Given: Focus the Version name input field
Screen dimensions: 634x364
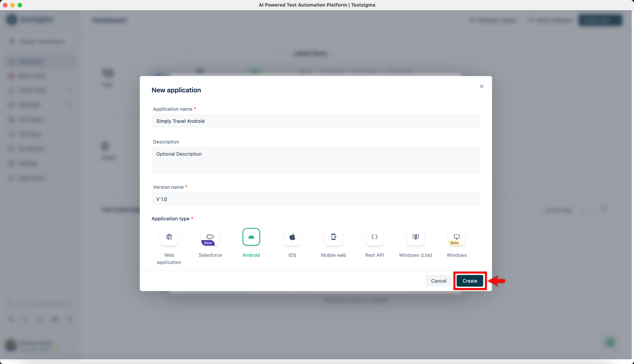Looking at the screenshot, I should (x=316, y=199).
